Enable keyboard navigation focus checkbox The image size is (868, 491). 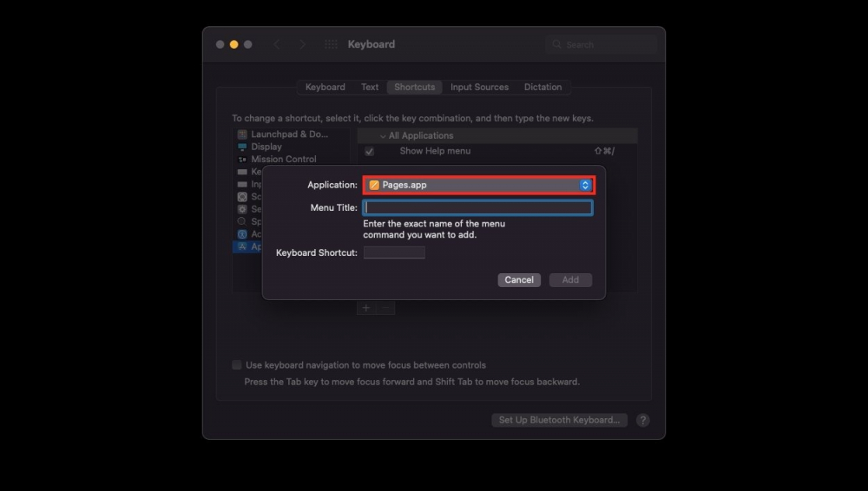tap(237, 365)
